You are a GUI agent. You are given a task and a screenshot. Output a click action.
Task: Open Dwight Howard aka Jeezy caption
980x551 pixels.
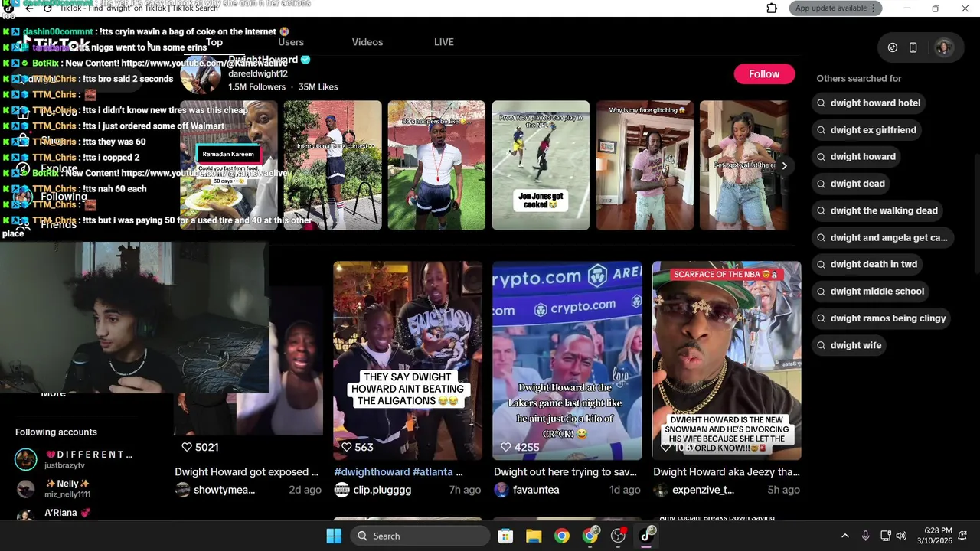(727, 472)
